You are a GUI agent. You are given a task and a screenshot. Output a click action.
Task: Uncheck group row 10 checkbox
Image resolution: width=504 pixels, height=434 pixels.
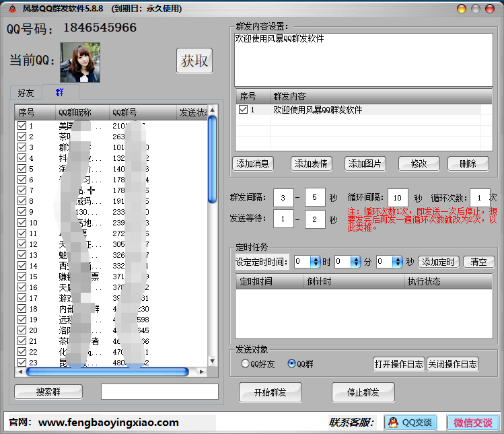coord(22,223)
